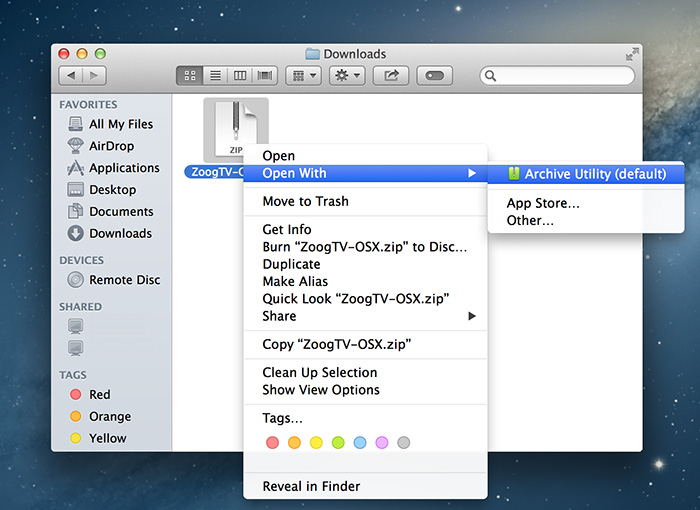Image resolution: width=700 pixels, height=510 pixels.
Task: Expand the Share submenu
Action: (x=365, y=316)
